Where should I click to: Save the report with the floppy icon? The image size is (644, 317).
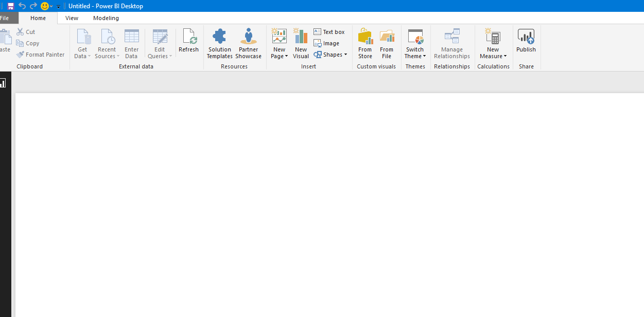point(10,6)
